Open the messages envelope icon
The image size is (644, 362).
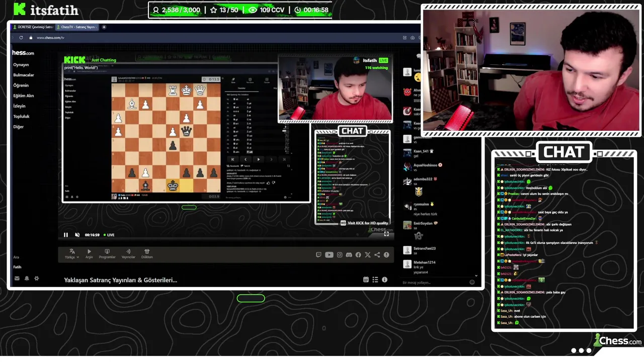point(17,278)
